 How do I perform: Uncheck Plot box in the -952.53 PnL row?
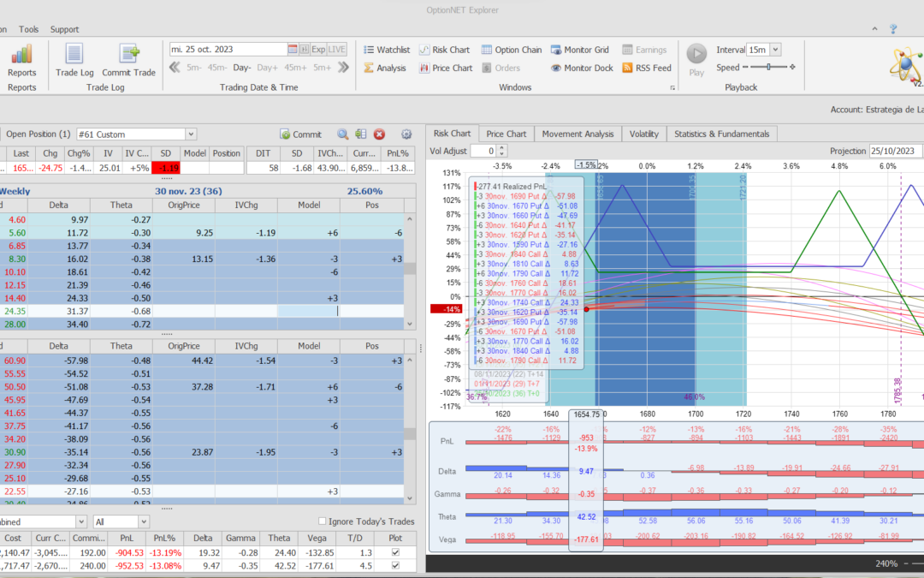[394, 565]
